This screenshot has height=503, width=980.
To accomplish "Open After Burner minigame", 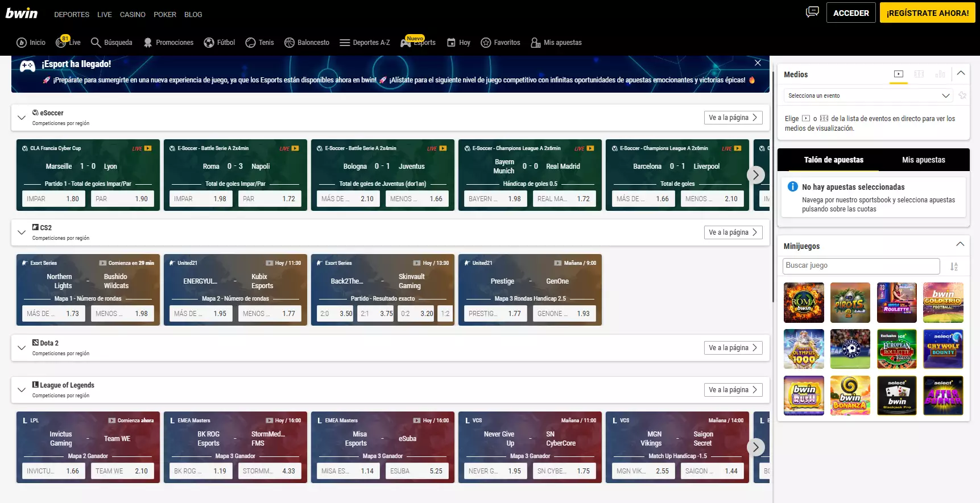I will (x=943, y=396).
